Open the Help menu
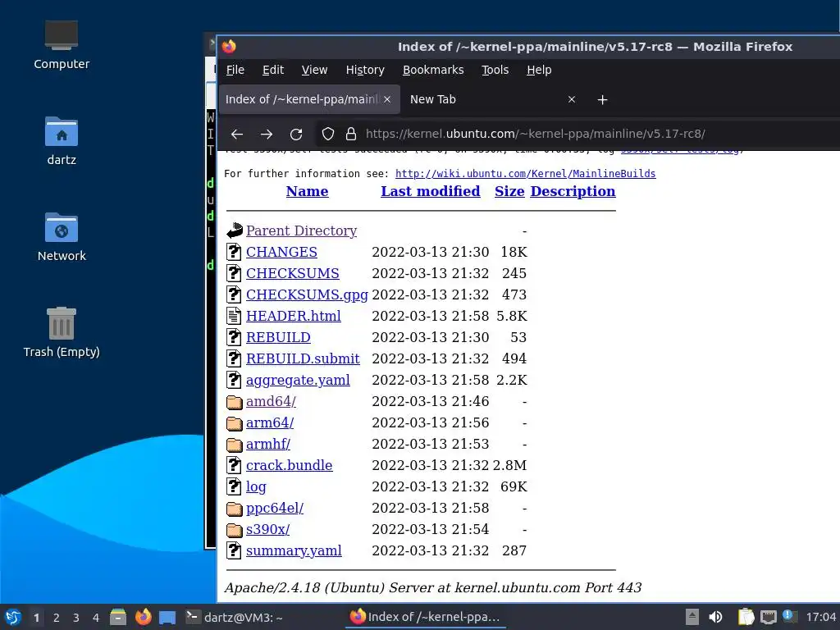Screen dimensions: 840x630 click(539, 71)
